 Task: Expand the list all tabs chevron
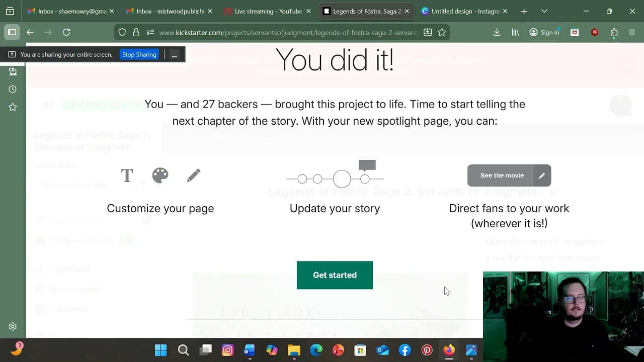pyautogui.click(x=544, y=11)
